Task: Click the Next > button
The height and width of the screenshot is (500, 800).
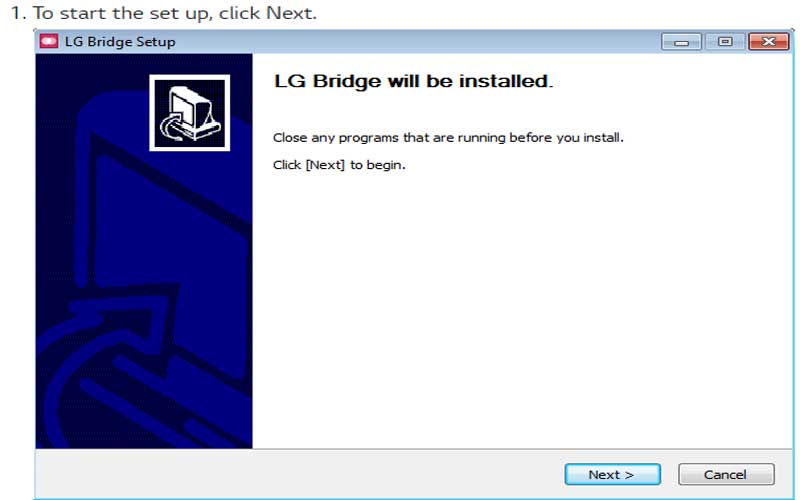Action: click(x=612, y=474)
